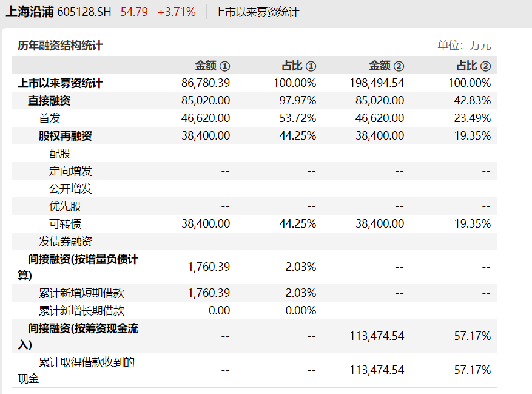The height and width of the screenshot is (394, 532).
Task: Click 113,474.54 in 间接融资(按筹资现金流入) row
Action: 377,336
